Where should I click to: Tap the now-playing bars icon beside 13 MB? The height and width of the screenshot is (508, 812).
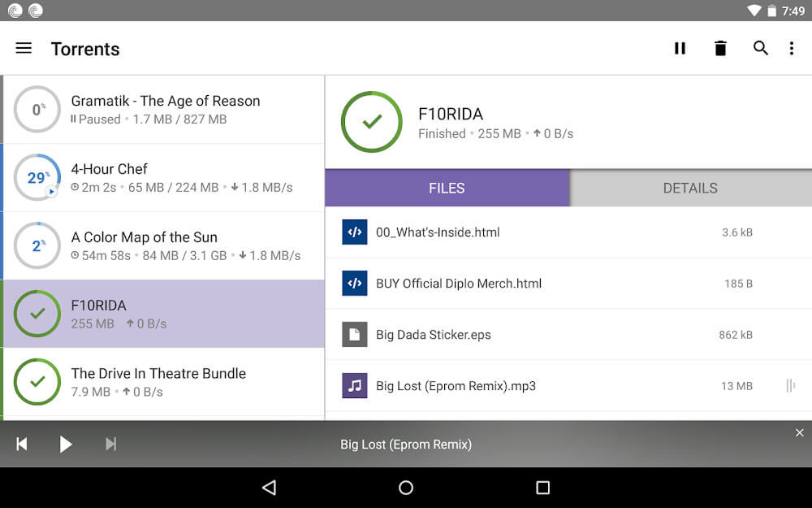(x=790, y=385)
